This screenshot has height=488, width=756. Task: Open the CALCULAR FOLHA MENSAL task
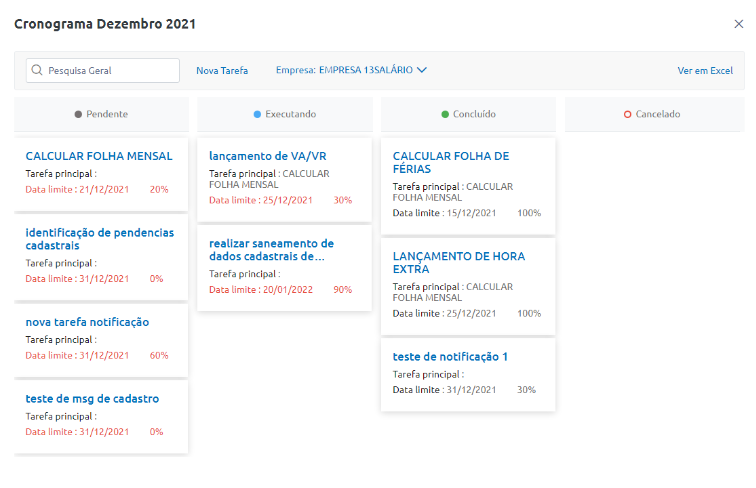click(99, 156)
